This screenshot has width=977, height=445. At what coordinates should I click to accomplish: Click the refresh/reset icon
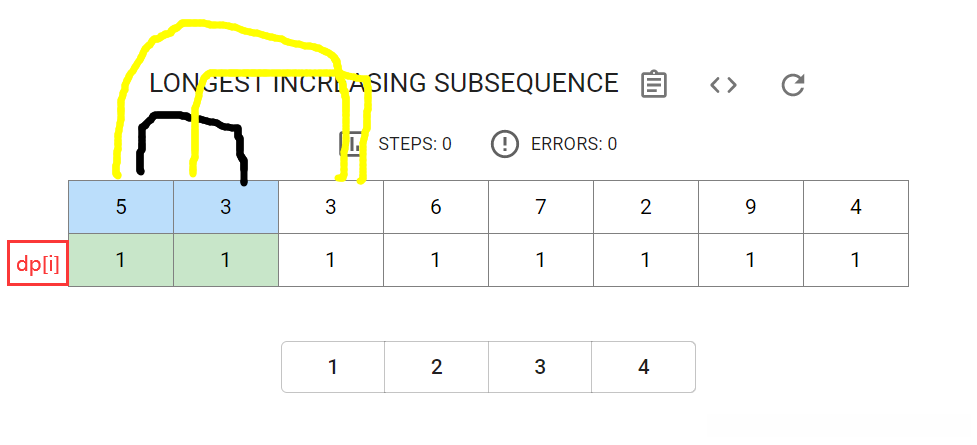pyautogui.click(x=793, y=84)
